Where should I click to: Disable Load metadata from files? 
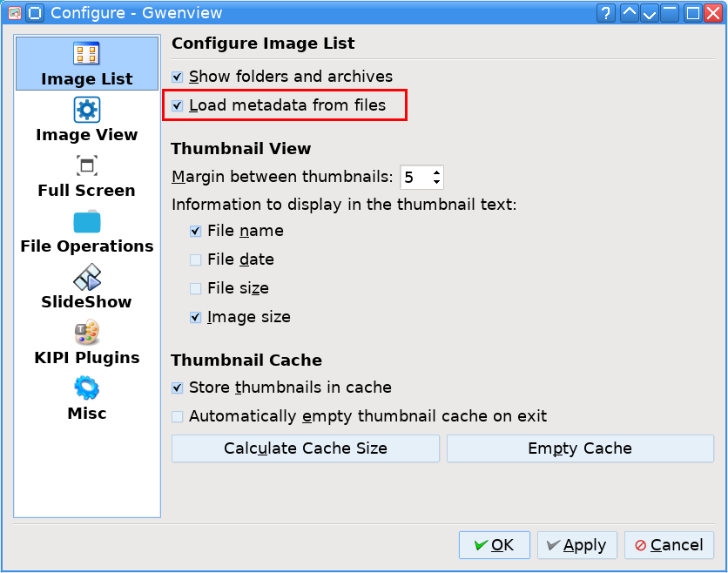coord(178,105)
